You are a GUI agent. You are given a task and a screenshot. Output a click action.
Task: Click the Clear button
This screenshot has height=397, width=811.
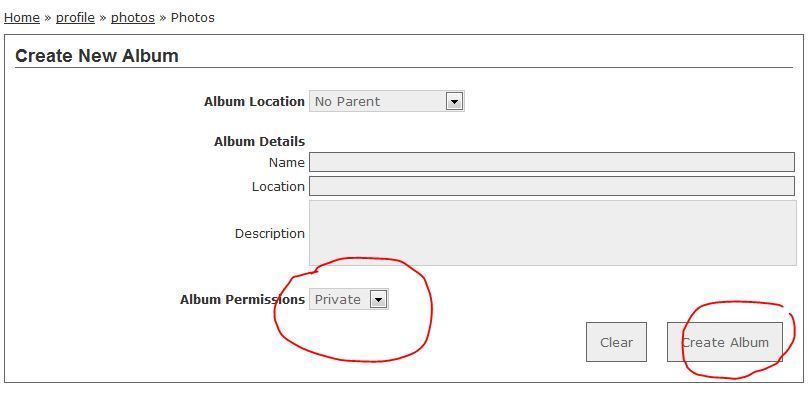[x=616, y=342]
